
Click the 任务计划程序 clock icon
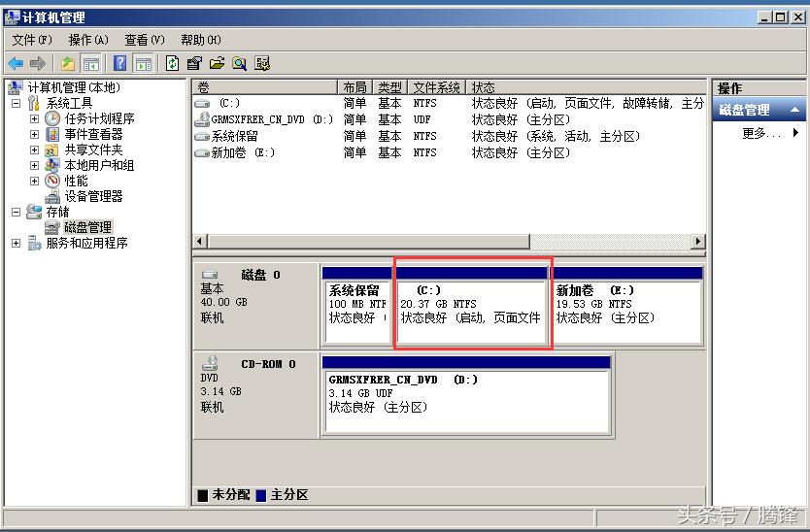coord(52,118)
